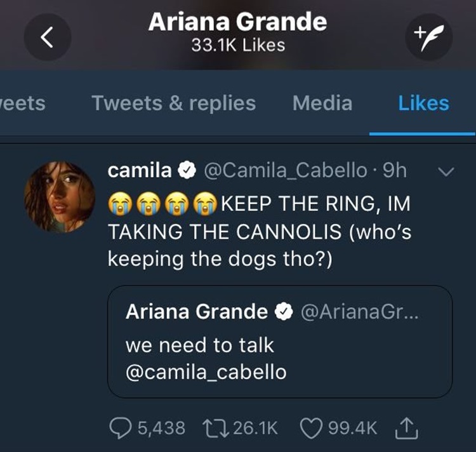Screen dimensions: 476x452
Task: Like camila's tweet with heart icon
Action: click(310, 428)
